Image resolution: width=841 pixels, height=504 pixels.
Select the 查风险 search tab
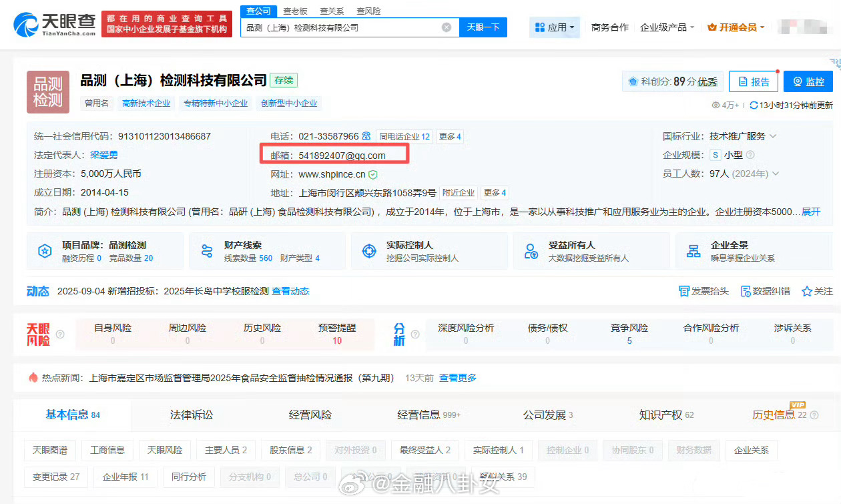(368, 11)
